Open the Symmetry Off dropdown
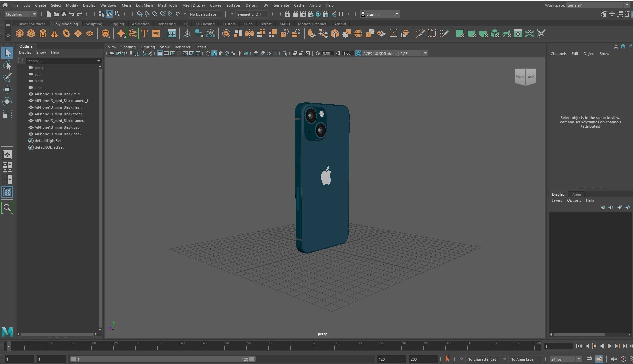Image resolution: width=633 pixels, height=364 pixels. point(252,14)
